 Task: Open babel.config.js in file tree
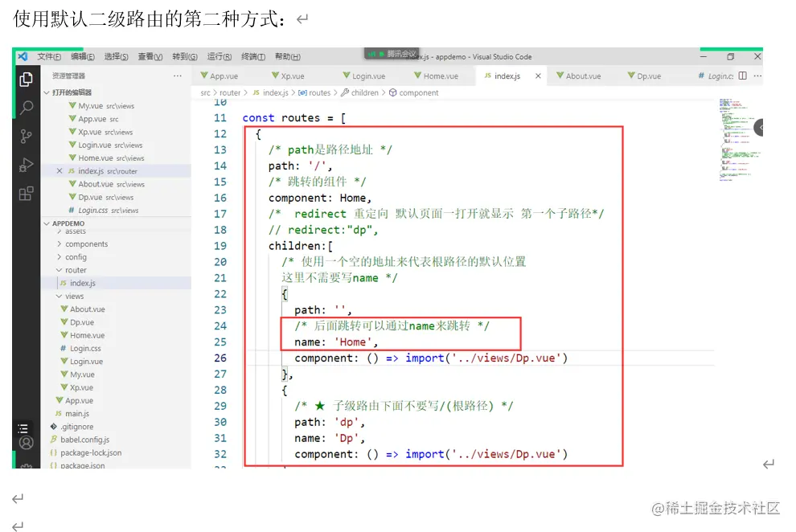(x=84, y=440)
